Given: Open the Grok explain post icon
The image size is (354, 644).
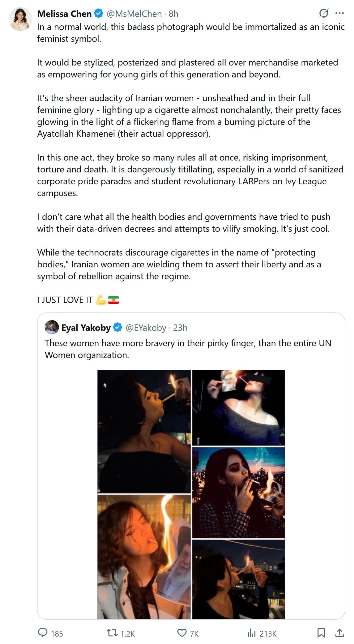Looking at the screenshot, I should coord(324,13).
